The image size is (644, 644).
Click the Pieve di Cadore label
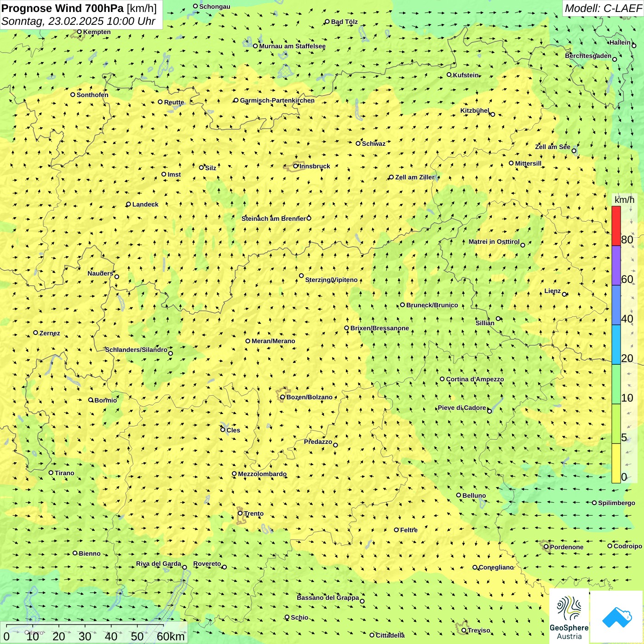[461, 408]
